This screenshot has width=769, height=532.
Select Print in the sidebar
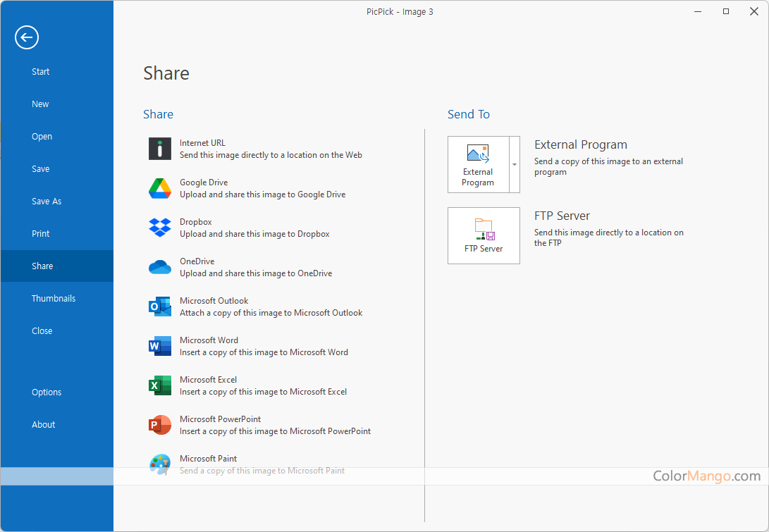[41, 234]
